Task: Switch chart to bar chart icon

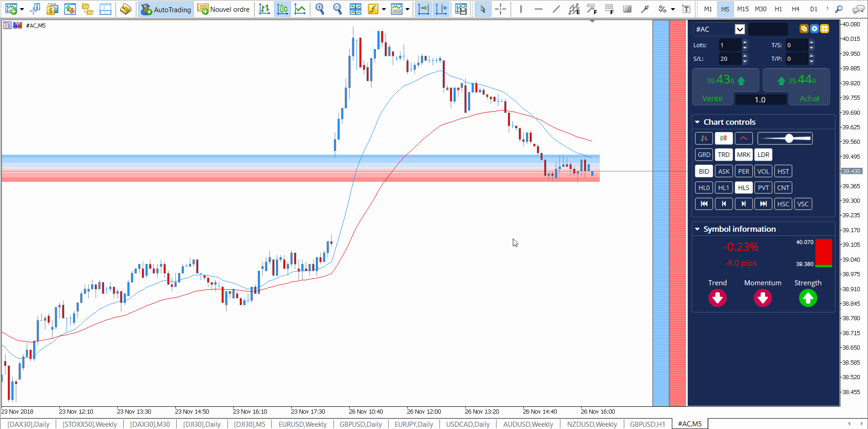Action: [x=265, y=9]
